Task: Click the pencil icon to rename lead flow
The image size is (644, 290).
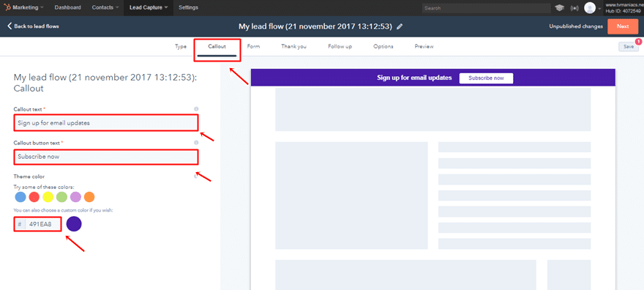Action: click(x=400, y=26)
